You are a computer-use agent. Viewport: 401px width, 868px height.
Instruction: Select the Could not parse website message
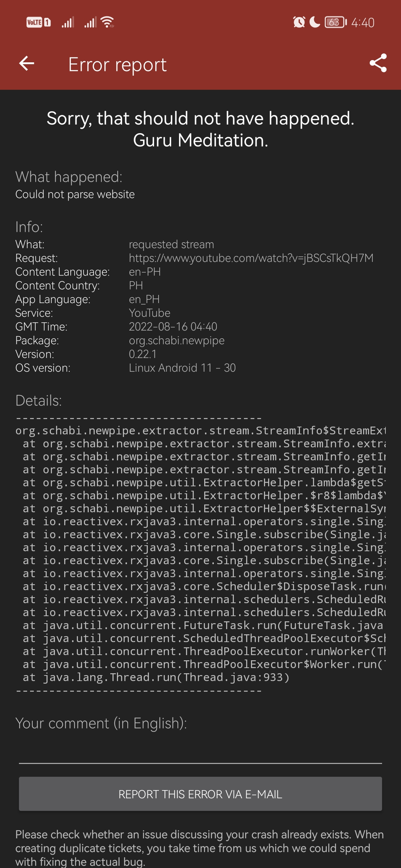(x=75, y=194)
